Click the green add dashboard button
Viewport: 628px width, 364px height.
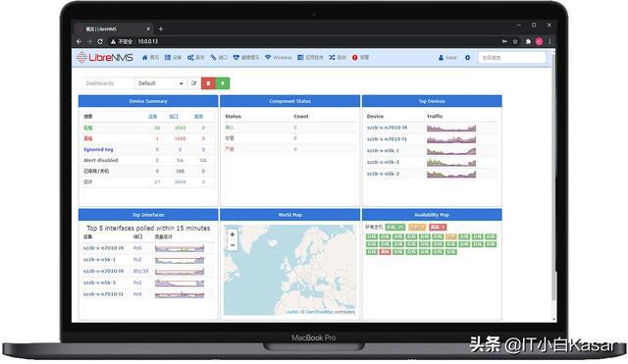pyautogui.click(x=223, y=83)
